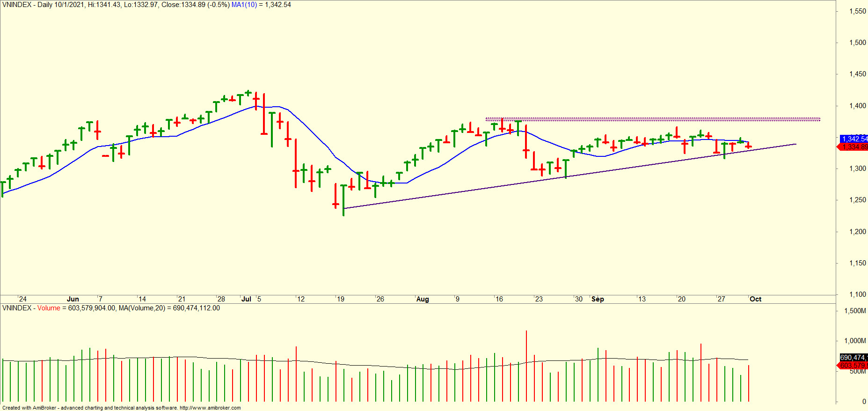Click the 1,500 level on price axis
Viewport: 868px width, 411px height.
point(857,43)
